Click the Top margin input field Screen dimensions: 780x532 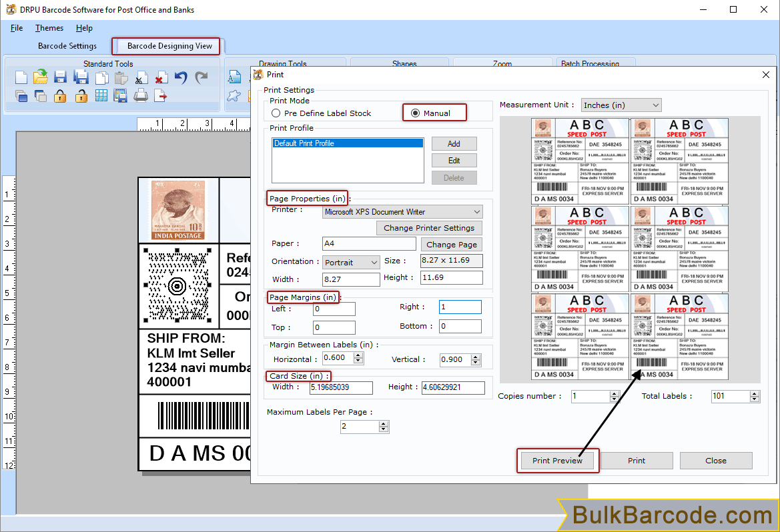coord(334,327)
